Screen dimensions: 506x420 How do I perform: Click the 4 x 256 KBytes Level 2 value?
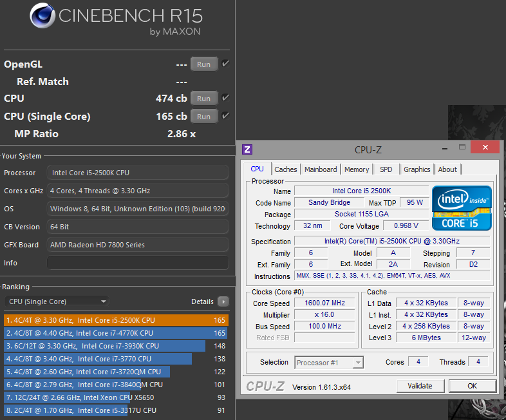[426, 326]
